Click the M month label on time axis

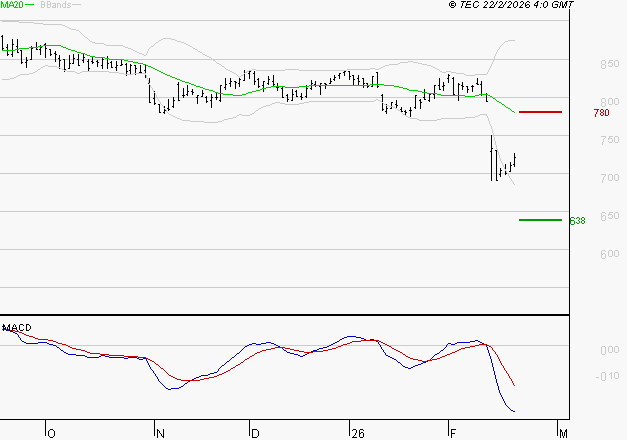[x=563, y=434]
